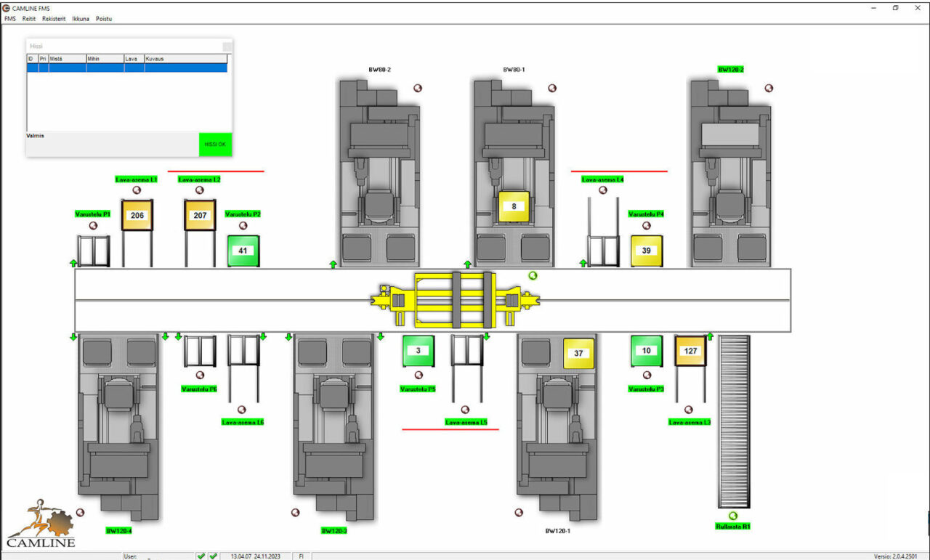This screenshot has height=560, width=930.
Task: Open the Poistu menu
Action: [104, 19]
